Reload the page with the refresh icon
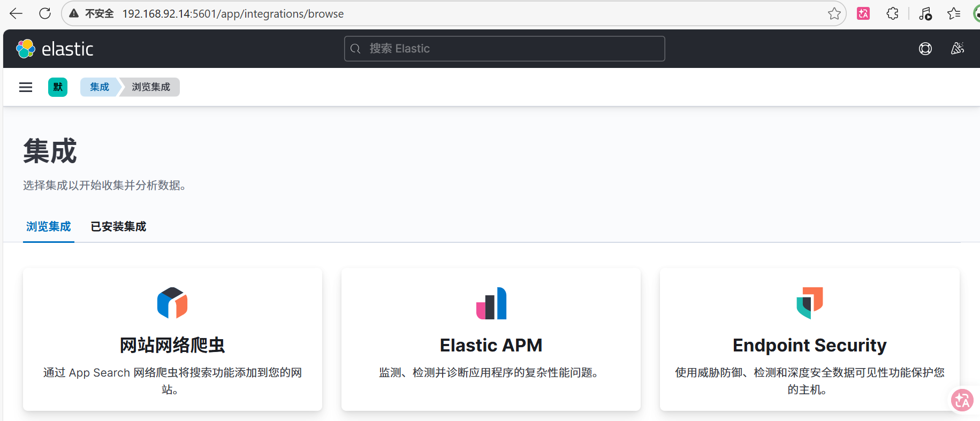The image size is (980, 421). coord(45,13)
